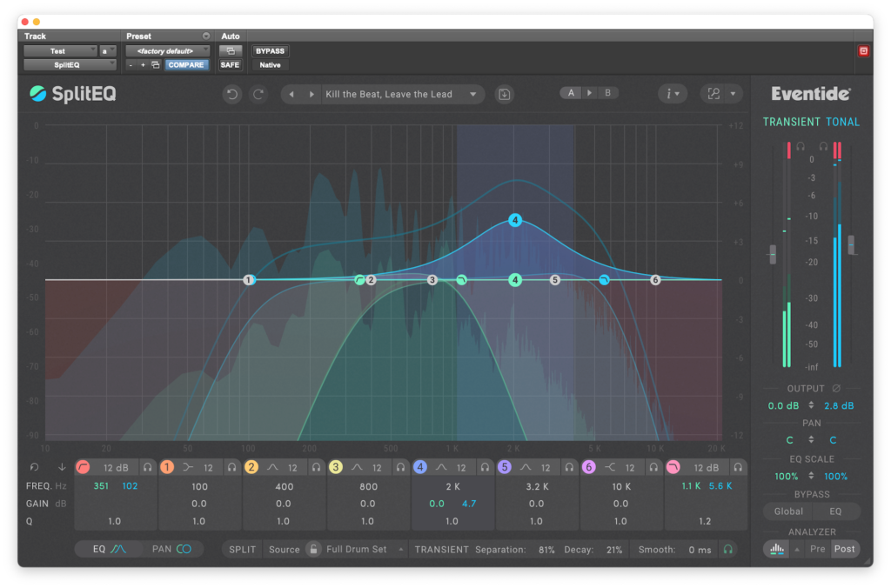This screenshot has height=588, width=891.
Task: Click the BYPASS button in header
Action: pyautogui.click(x=270, y=51)
